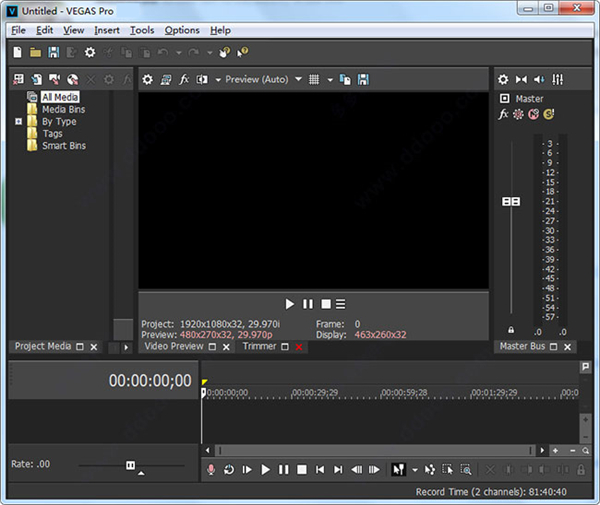Toggle the Master Bus fader lock
The image size is (600, 505).
[x=511, y=330]
